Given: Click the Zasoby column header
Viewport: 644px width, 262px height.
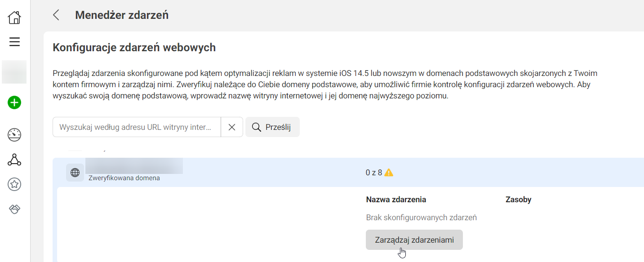Looking at the screenshot, I should tap(519, 199).
